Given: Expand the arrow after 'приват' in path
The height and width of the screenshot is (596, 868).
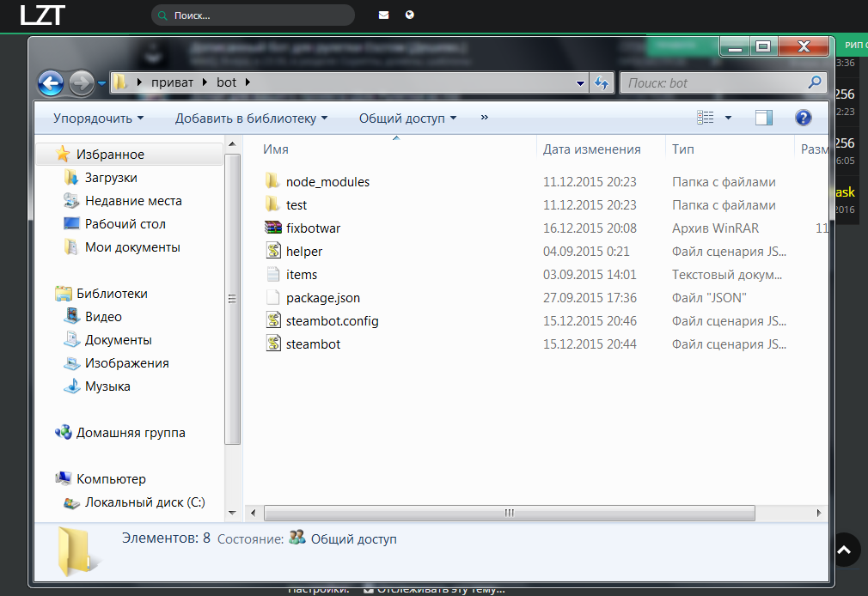Looking at the screenshot, I should coord(205,82).
